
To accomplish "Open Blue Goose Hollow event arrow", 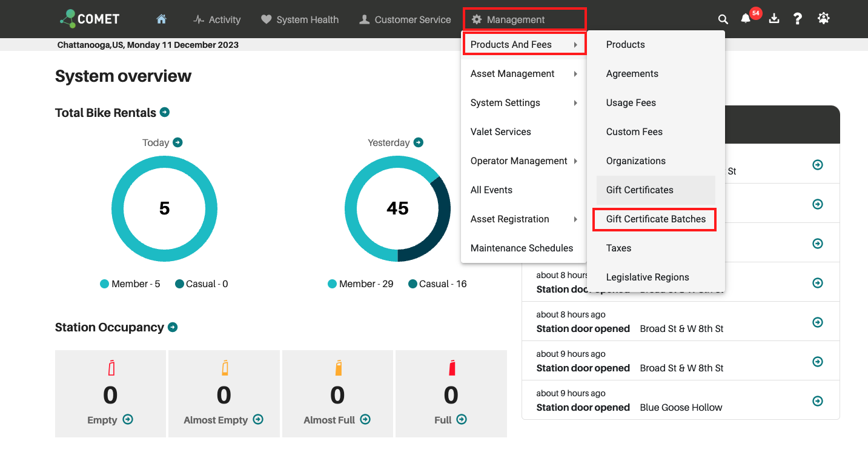I will coord(818,401).
